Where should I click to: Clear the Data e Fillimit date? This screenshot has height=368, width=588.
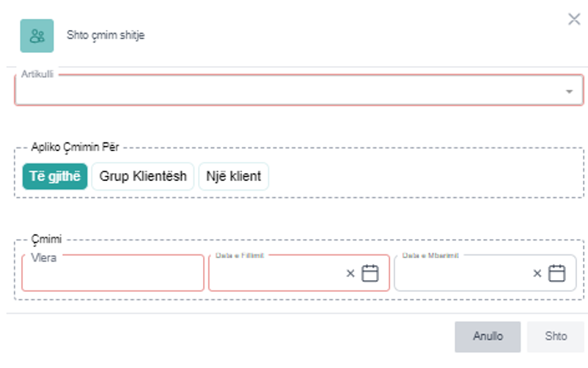(x=350, y=273)
